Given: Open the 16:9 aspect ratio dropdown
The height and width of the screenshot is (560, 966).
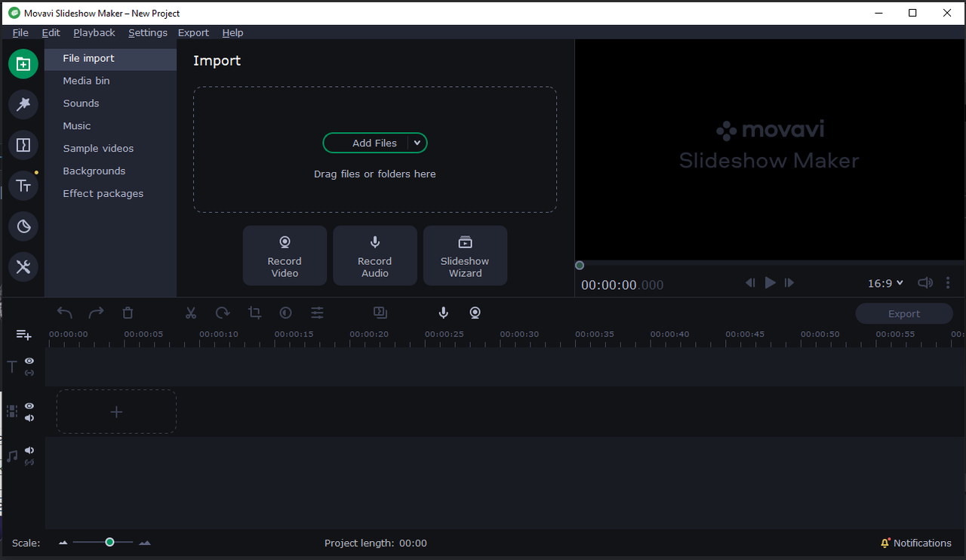Looking at the screenshot, I should 885,283.
